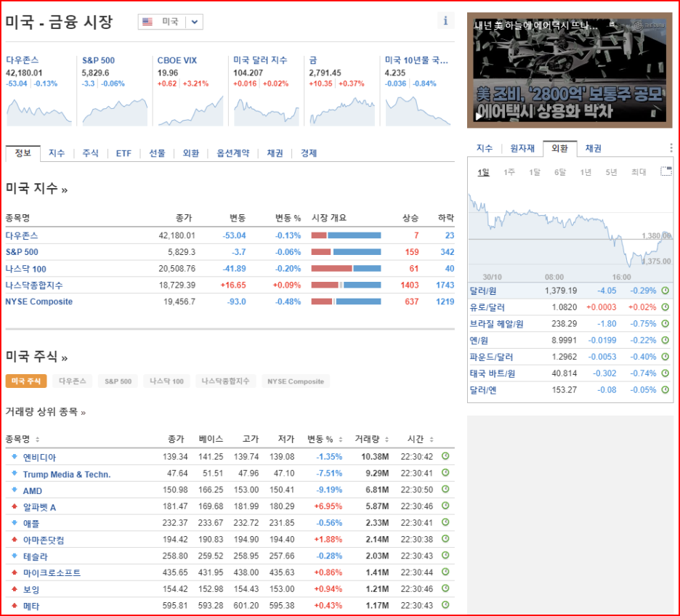Click clock icon in 달러/원 row
This screenshot has height=616, width=680.
665,291
